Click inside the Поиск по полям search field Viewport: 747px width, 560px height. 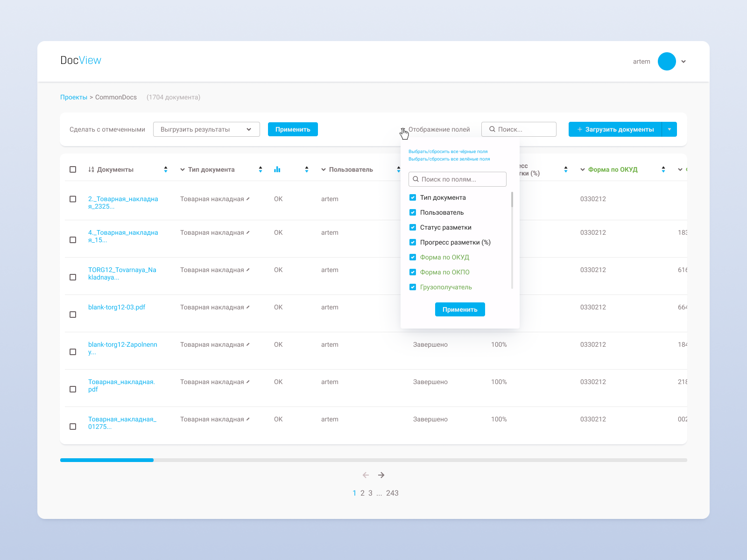click(457, 179)
